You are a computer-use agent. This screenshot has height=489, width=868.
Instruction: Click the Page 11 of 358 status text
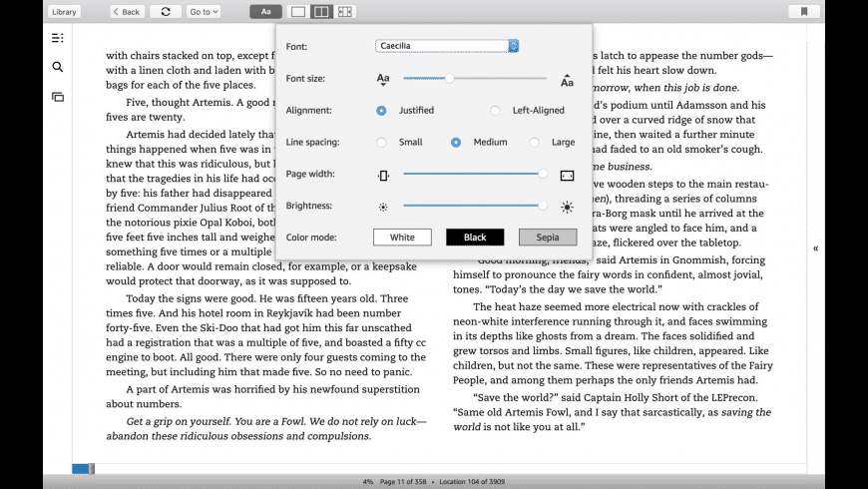[403, 482]
